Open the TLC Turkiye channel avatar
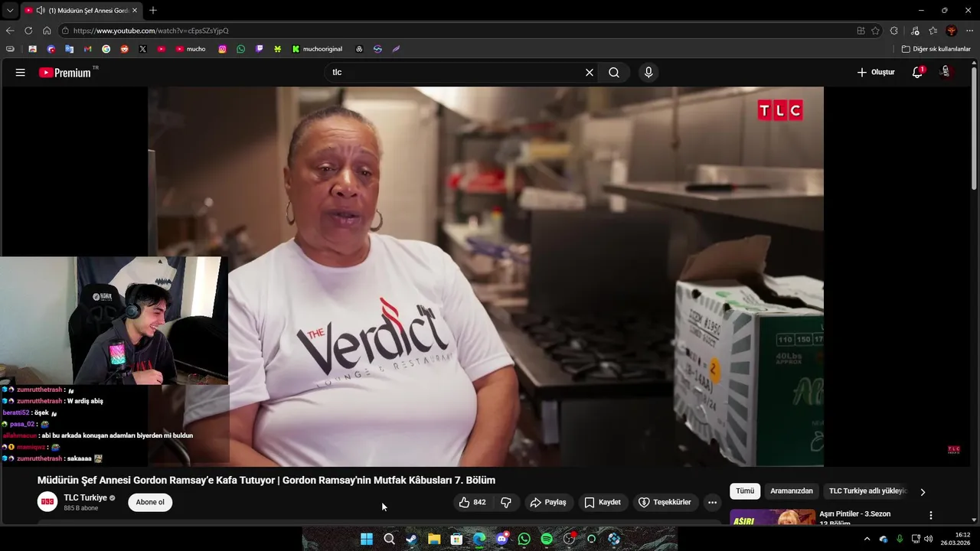 coord(47,502)
